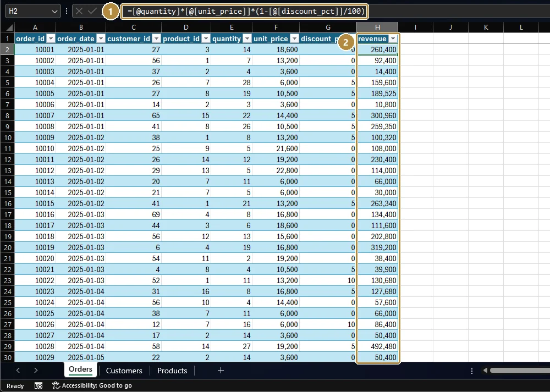
Task: Open the order_id filter dropdown
Action: click(x=51, y=38)
